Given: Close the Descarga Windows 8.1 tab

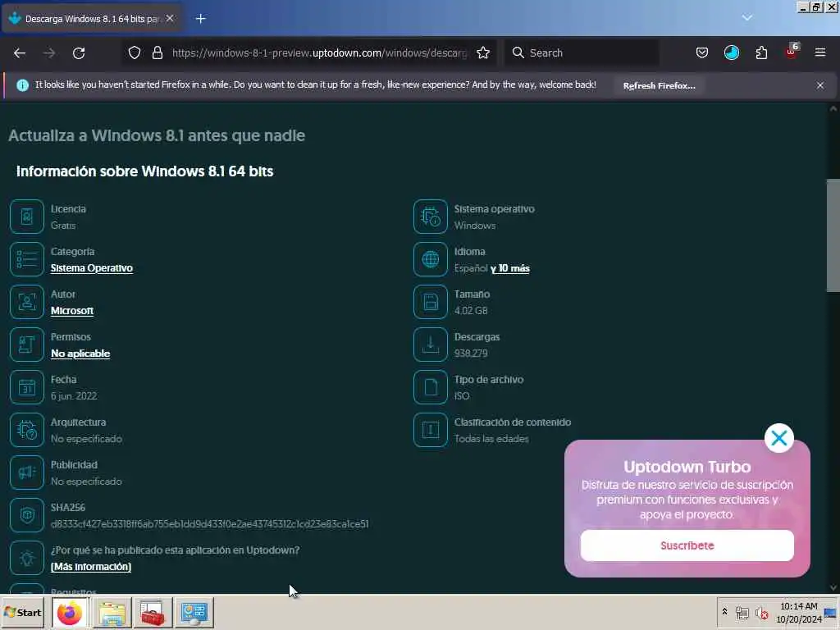Looking at the screenshot, I should [170, 18].
